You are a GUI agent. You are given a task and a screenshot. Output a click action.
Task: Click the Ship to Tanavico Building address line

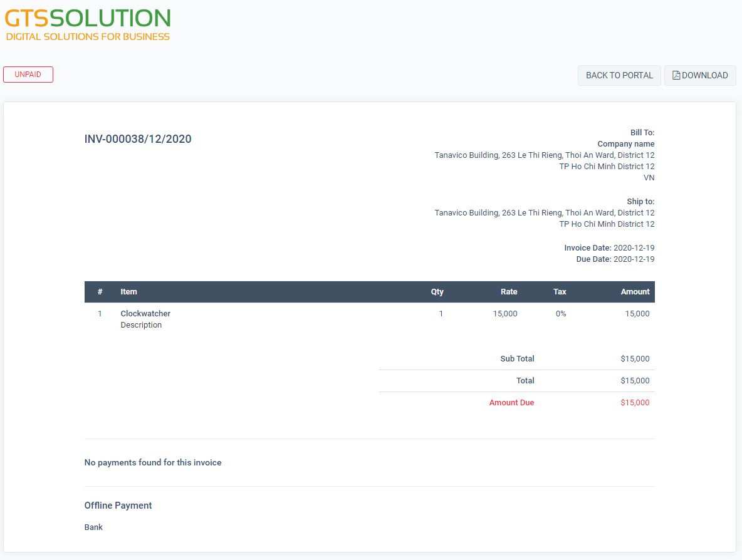(x=545, y=213)
